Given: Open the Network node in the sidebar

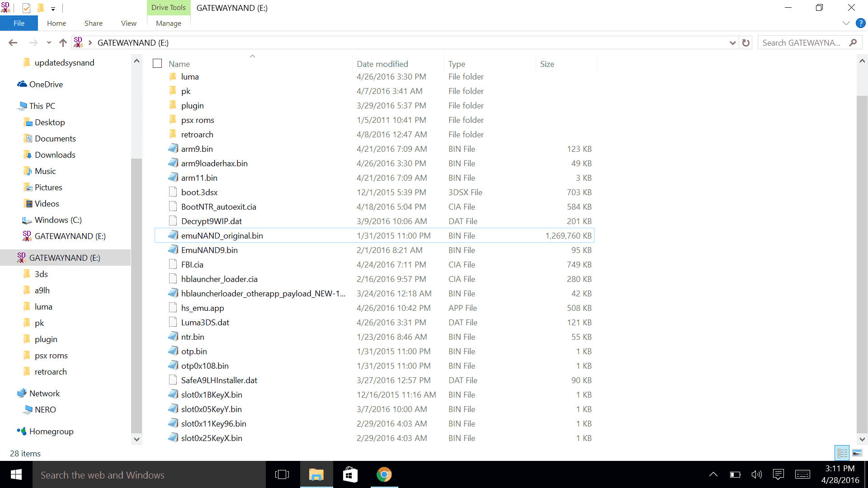Looking at the screenshot, I should pos(44,393).
